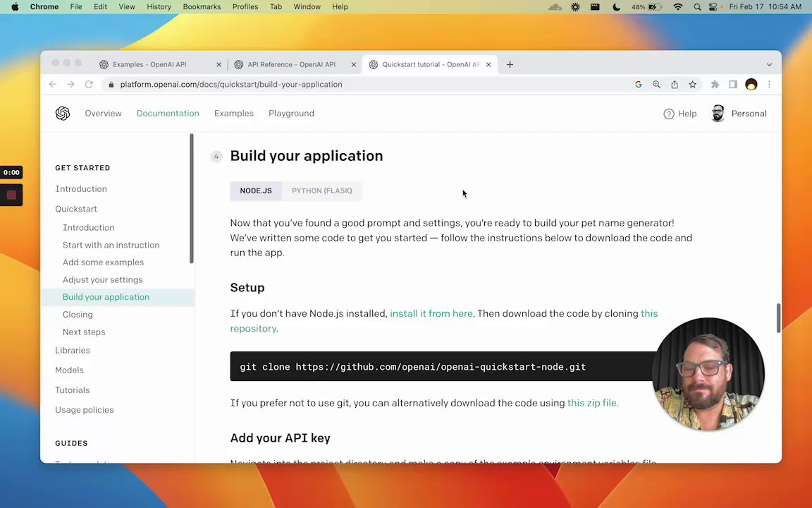The width and height of the screenshot is (812, 508).
Task: Close the Examples - OpenAI API tab
Action: click(219, 65)
